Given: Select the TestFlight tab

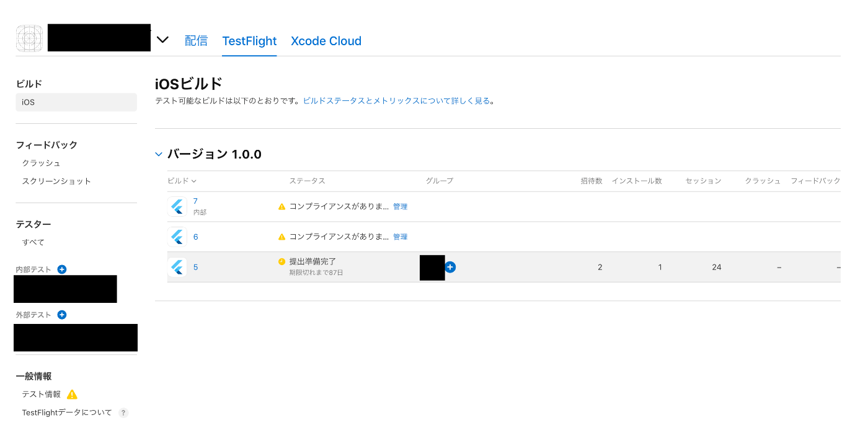Looking at the screenshot, I should pyautogui.click(x=249, y=41).
